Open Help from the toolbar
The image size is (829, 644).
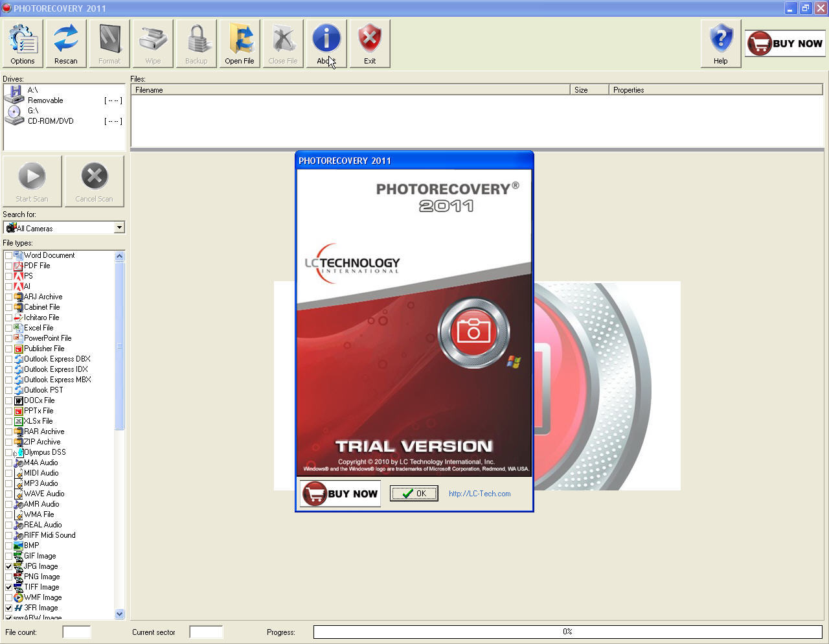(721, 43)
